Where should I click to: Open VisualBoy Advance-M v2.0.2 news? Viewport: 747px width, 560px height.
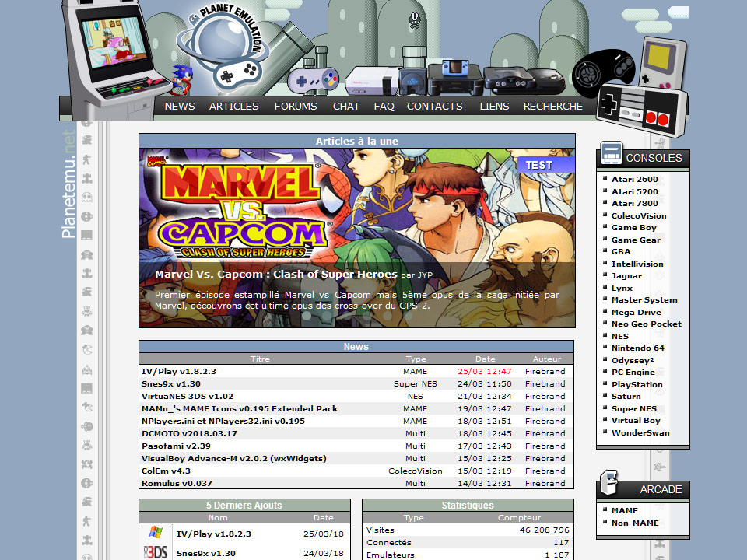point(234,458)
